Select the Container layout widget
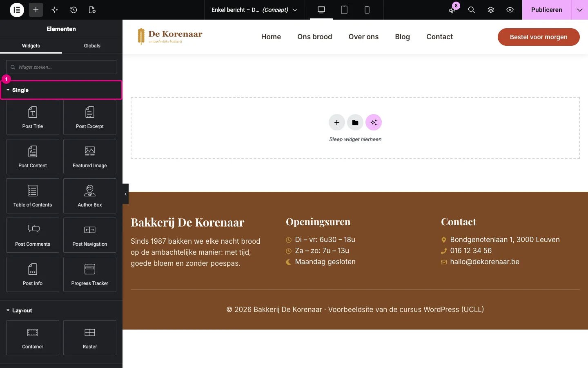588x368 pixels. tap(33, 338)
